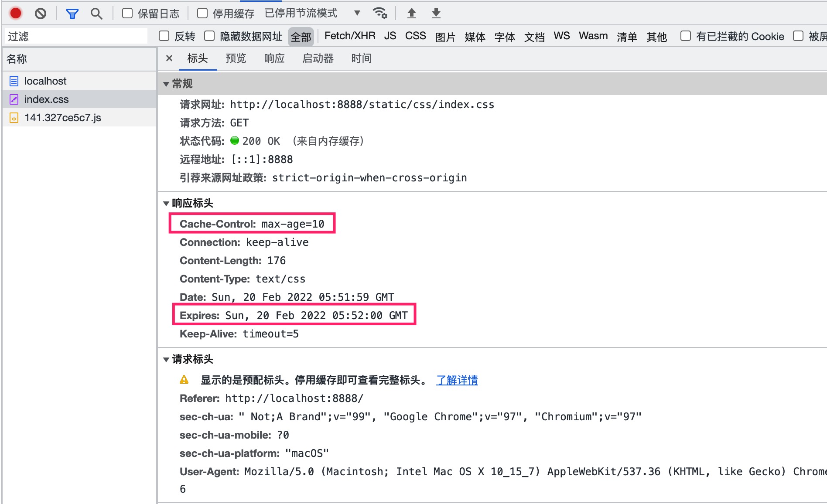Viewport: 827px width, 504px height.
Task: Click the export HAR download arrow icon
Action: click(436, 13)
